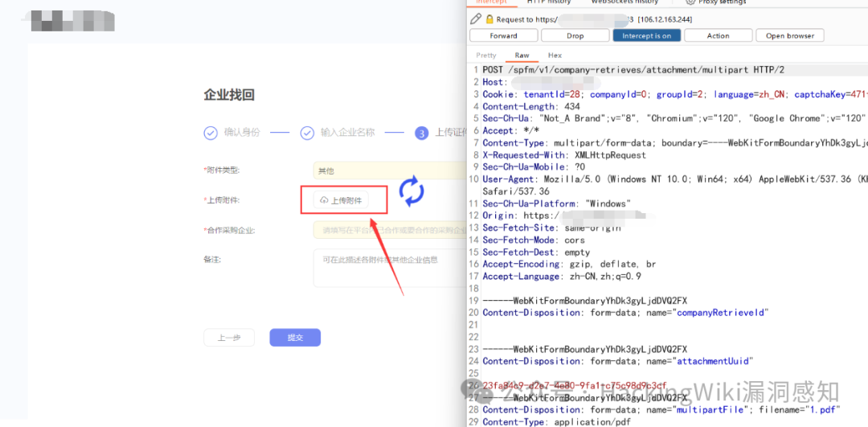This screenshot has width=868, height=427.
Task: Click the Safari/537.36 wrapped User-Agent line
Action: coord(516,191)
